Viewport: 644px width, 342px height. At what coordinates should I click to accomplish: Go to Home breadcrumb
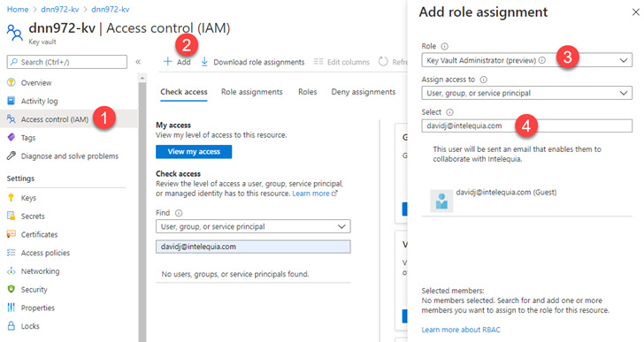click(18, 10)
